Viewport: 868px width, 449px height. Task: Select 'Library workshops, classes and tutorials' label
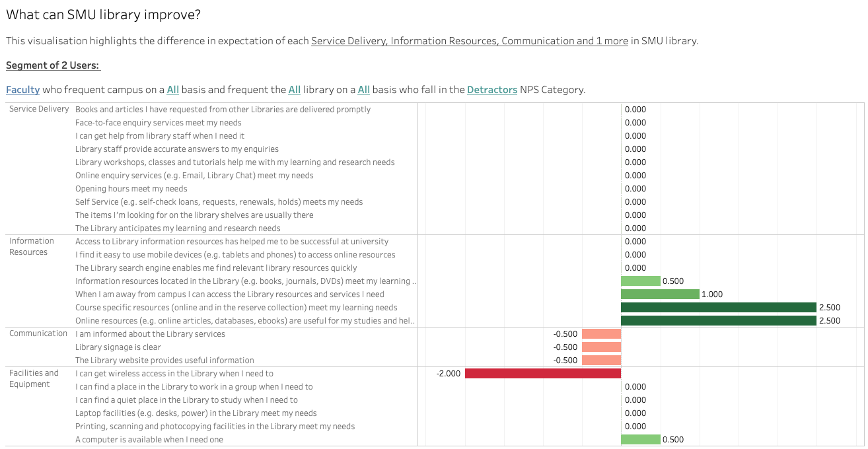pos(235,162)
